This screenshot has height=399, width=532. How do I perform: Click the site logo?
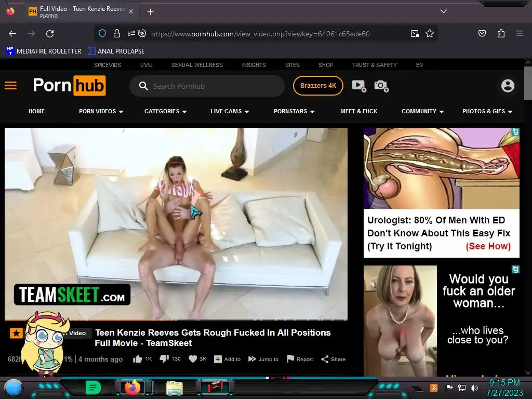pos(69,86)
